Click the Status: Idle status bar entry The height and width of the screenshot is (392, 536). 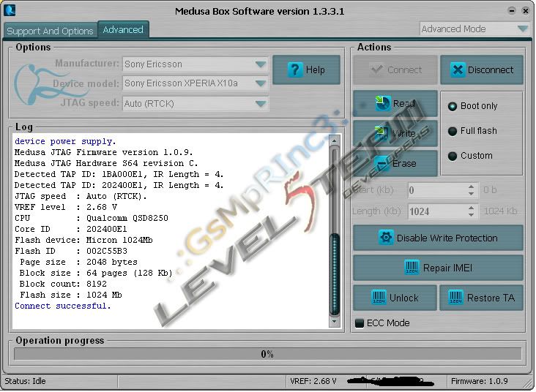click(x=26, y=381)
